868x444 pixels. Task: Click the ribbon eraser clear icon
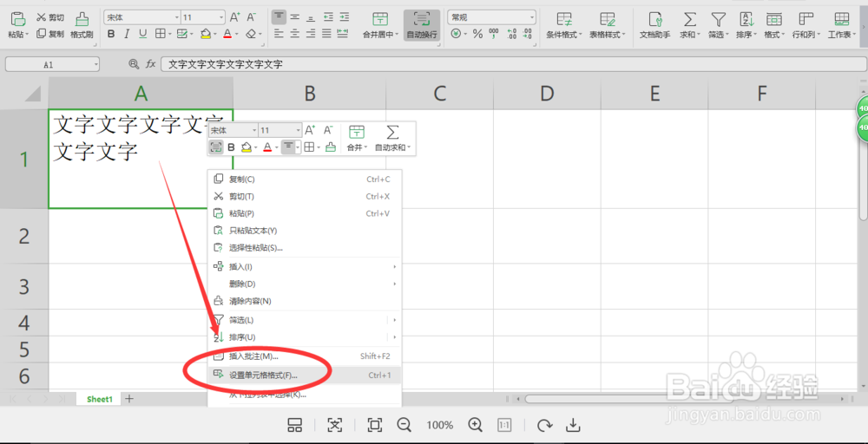pos(251,35)
